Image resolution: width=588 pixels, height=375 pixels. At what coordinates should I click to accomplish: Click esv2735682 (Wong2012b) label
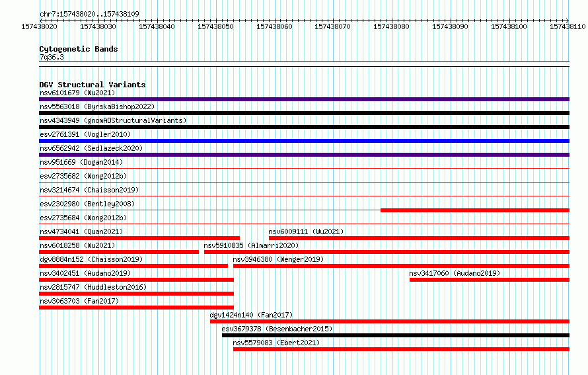[x=83, y=176]
